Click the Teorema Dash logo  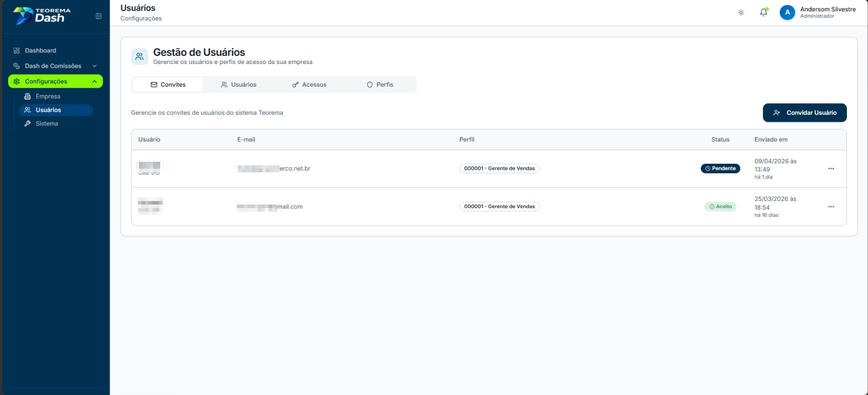point(42,16)
